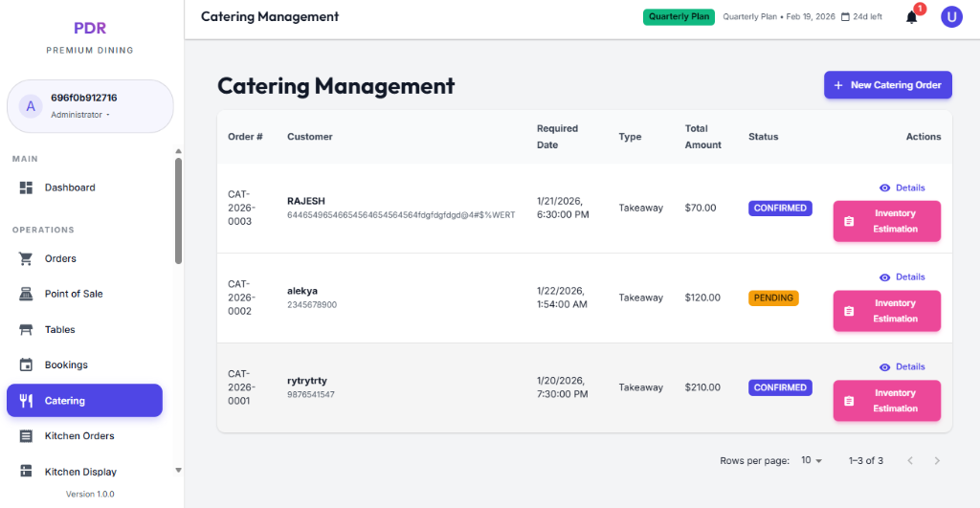The width and height of the screenshot is (980, 508).
Task: Click the notification bell icon
Action: coord(911,17)
